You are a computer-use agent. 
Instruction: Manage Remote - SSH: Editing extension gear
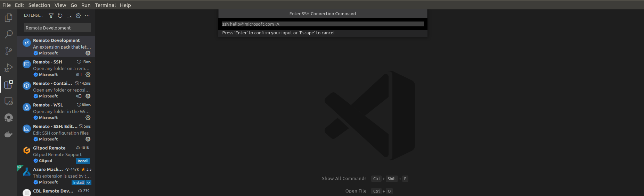[88, 139]
